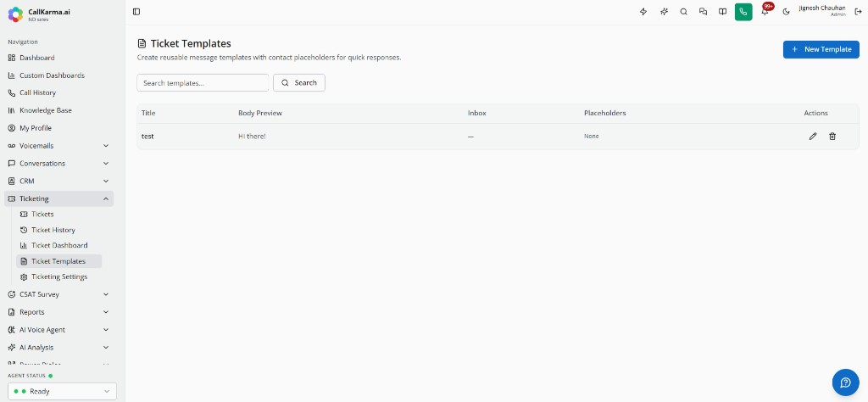Select Ticket Templates submenu item
868x402 pixels.
click(x=58, y=261)
